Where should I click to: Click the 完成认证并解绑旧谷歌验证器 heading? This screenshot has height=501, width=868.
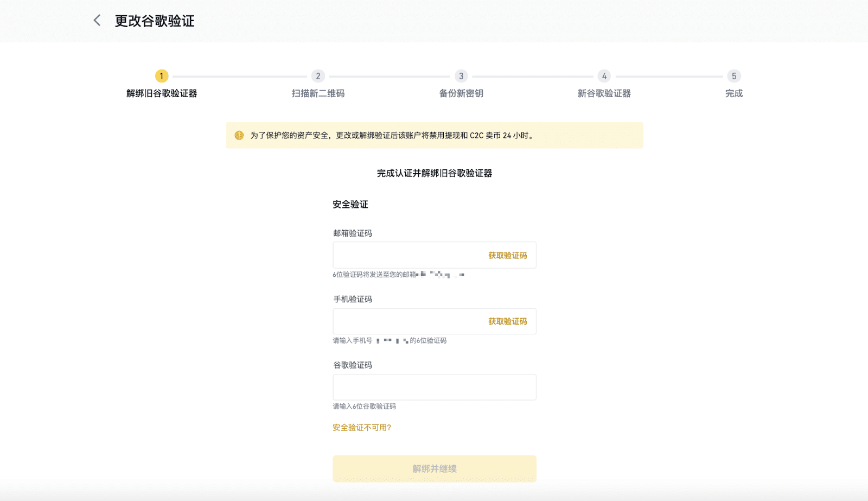click(x=435, y=173)
